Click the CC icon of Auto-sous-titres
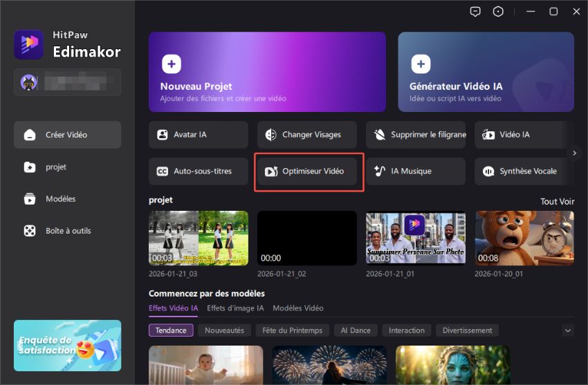 [x=163, y=171]
